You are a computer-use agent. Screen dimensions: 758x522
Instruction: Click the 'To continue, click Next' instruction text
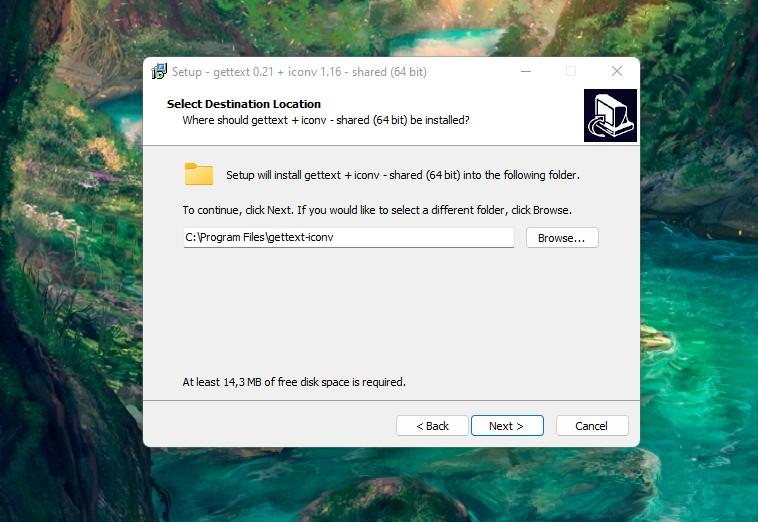click(377, 210)
